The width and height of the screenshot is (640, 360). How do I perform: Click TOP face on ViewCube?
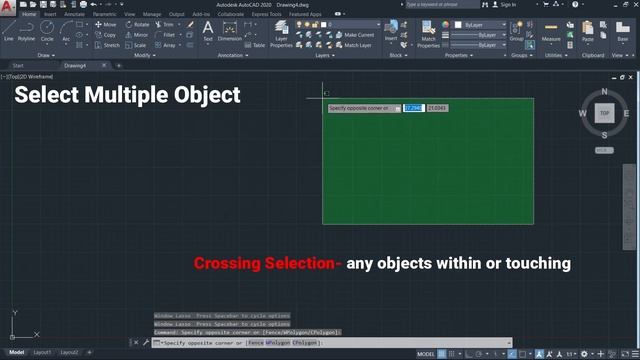click(604, 113)
